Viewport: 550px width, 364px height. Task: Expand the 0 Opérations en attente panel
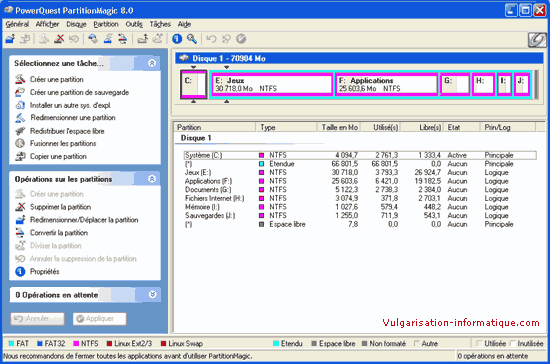pyautogui.click(x=152, y=294)
